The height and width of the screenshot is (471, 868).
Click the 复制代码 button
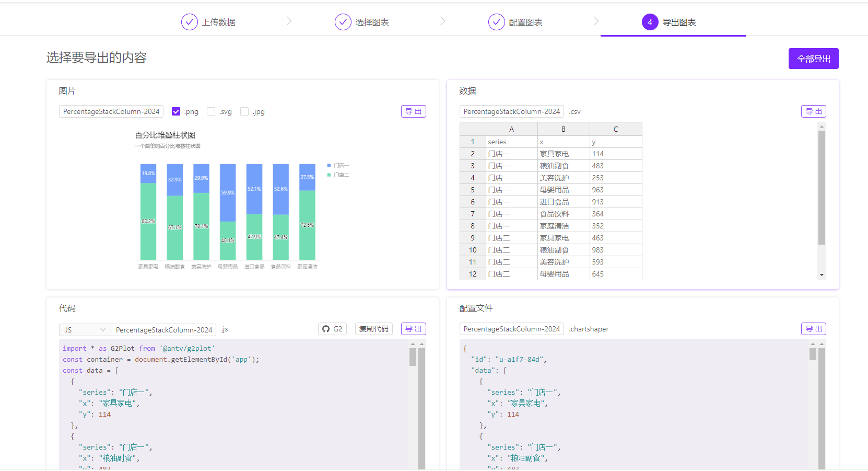click(373, 329)
